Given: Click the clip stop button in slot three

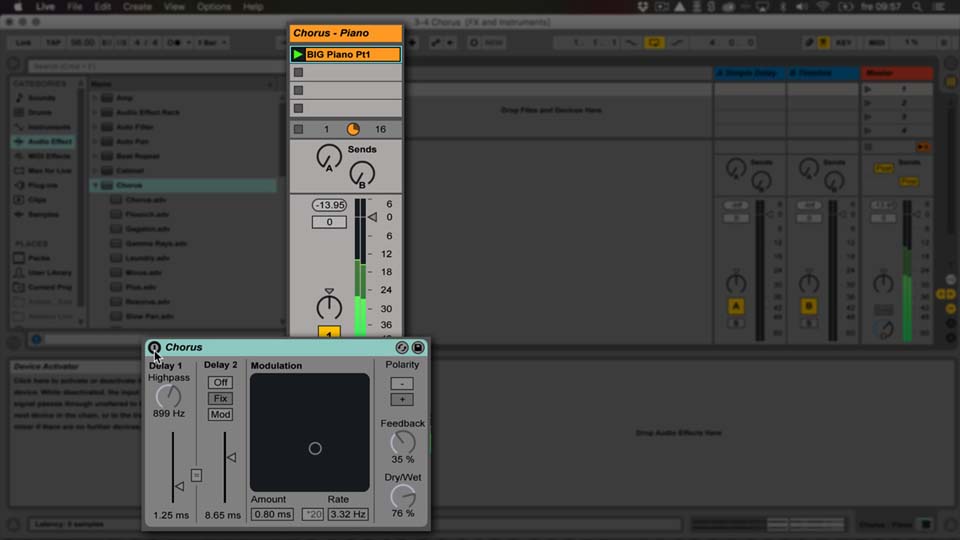Looking at the screenshot, I should pyautogui.click(x=298, y=90).
